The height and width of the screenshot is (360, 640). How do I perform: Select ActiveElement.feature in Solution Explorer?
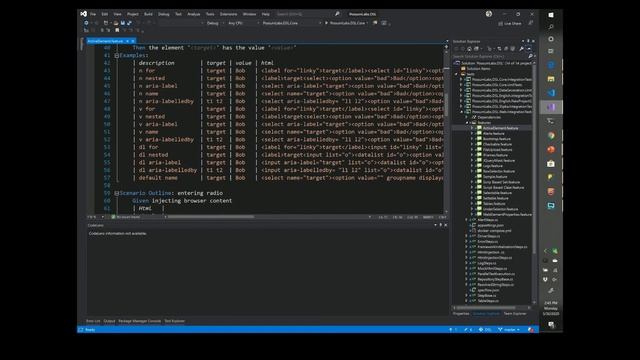click(x=500, y=128)
